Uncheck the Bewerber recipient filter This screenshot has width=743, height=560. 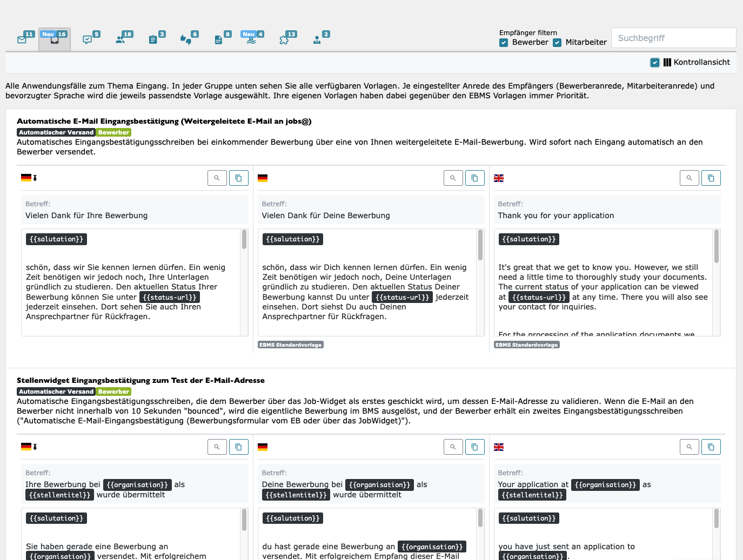[x=504, y=43]
